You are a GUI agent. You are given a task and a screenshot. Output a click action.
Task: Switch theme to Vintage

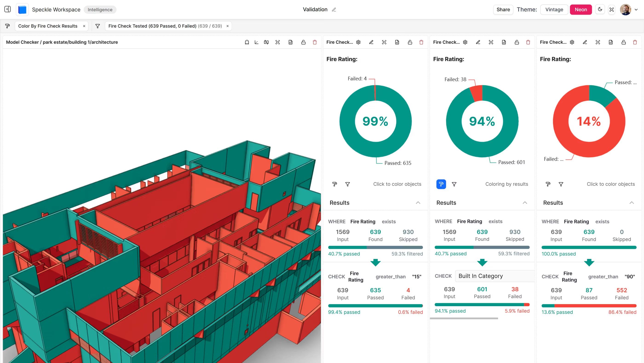coord(554,9)
